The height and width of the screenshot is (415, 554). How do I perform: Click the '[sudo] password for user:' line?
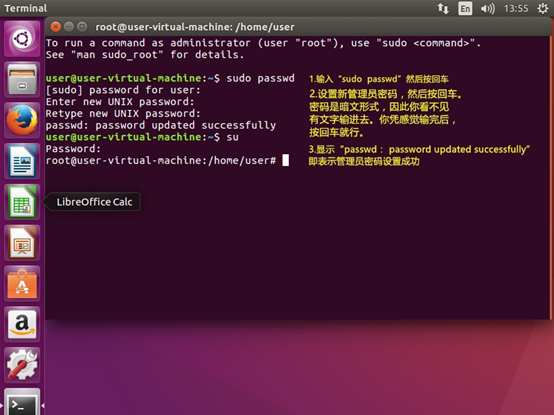[123, 90]
